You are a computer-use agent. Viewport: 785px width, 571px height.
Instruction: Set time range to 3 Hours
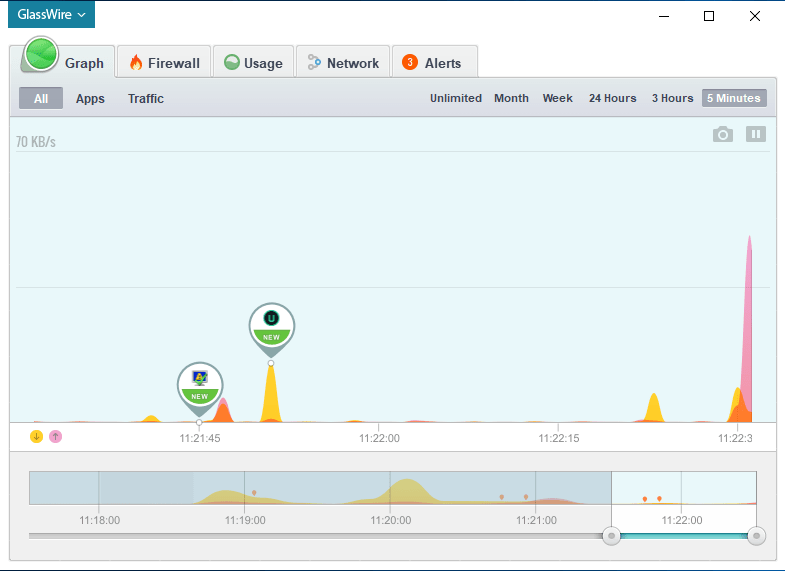tap(672, 98)
